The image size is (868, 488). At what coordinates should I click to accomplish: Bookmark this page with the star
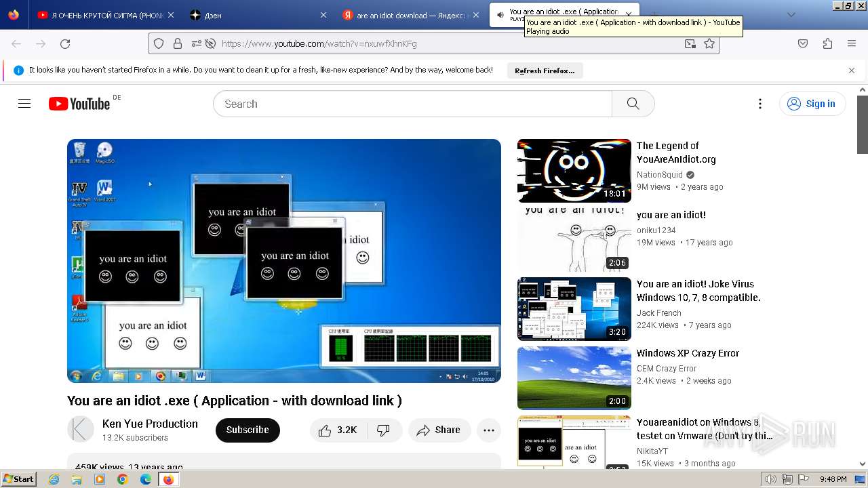coord(709,43)
